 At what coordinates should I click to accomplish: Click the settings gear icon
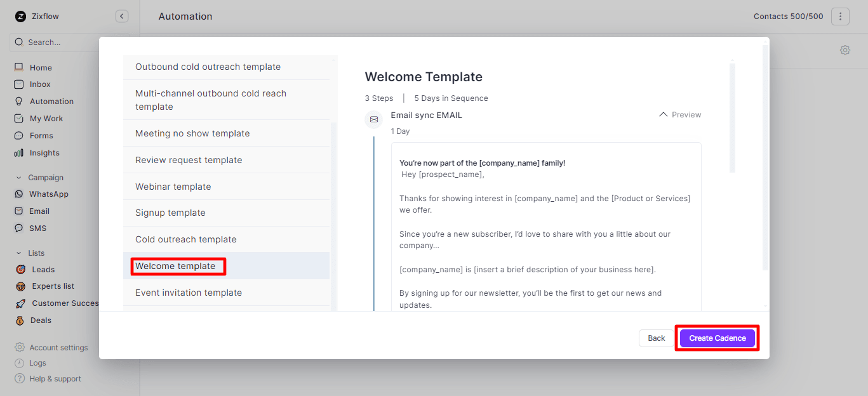[845, 50]
